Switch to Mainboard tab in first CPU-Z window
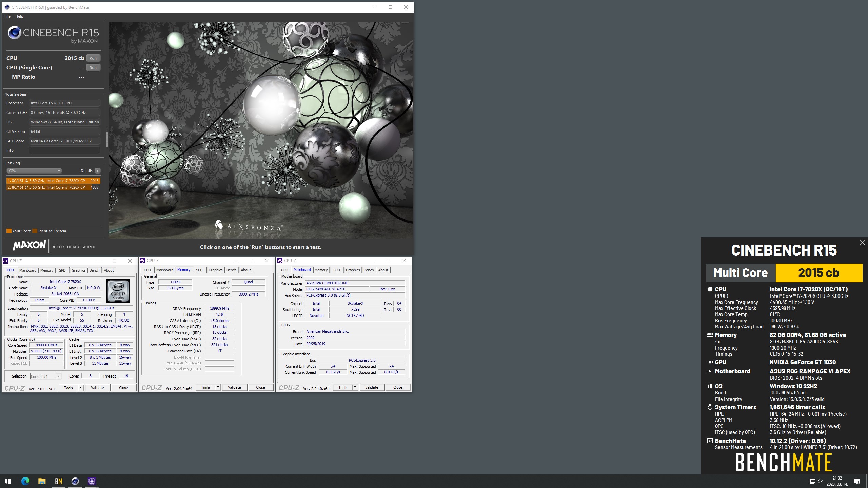The width and height of the screenshot is (868, 488). [28, 270]
